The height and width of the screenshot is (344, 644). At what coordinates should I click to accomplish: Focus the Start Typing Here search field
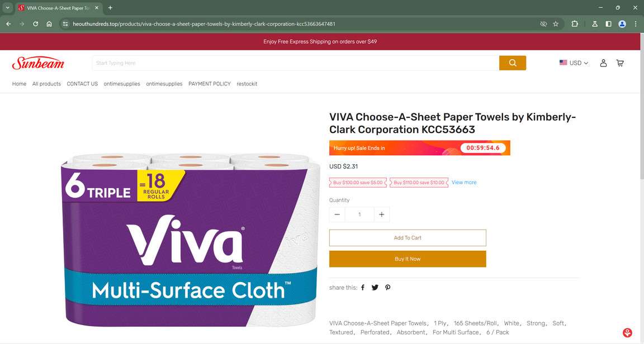(x=296, y=63)
